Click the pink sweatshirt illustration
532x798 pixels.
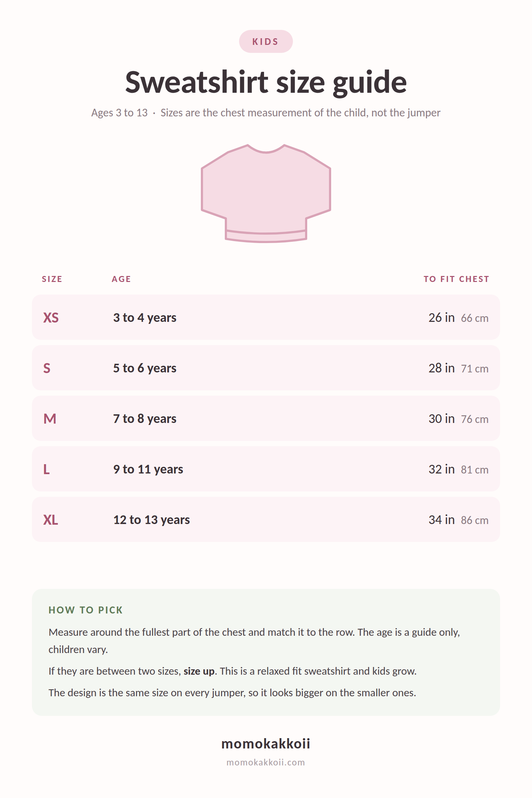[266, 194]
